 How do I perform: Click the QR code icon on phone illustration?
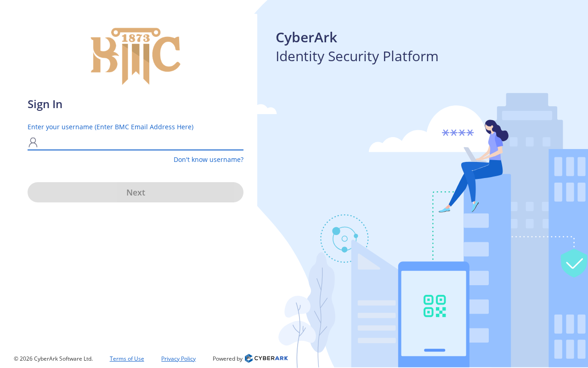(x=435, y=306)
